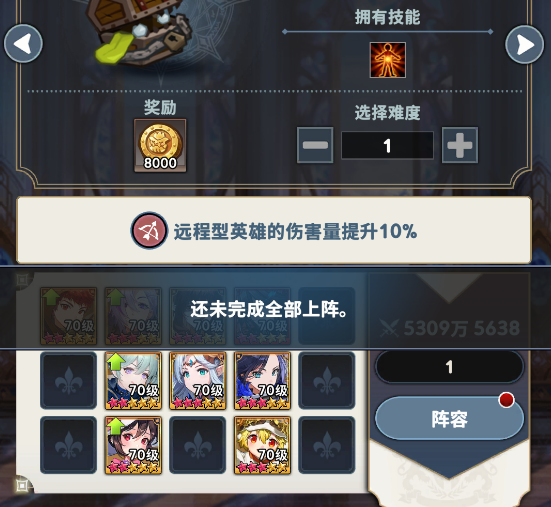551x507 pixels.
Task: Select the brown-haired red-eyed hero
Action: pyautogui.click(x=133, y=446)
